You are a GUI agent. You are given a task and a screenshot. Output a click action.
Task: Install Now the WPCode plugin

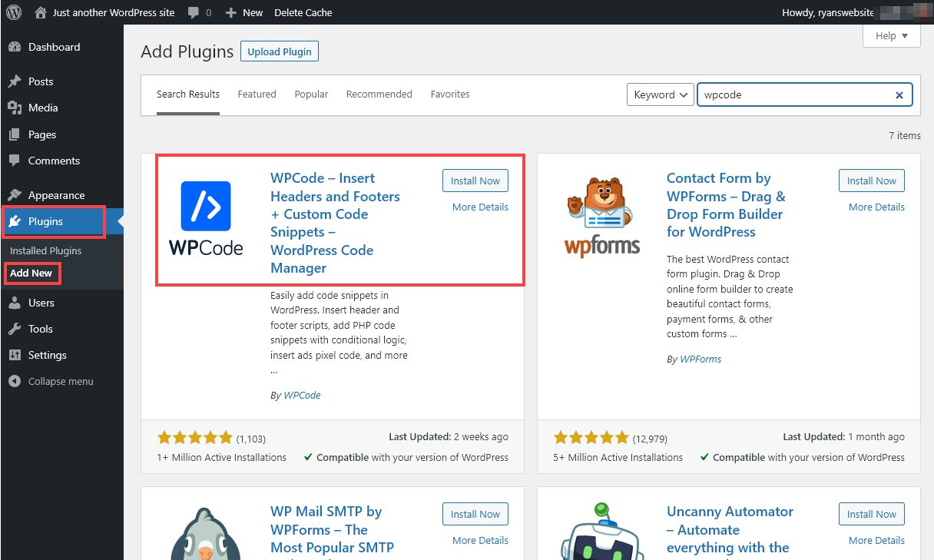click(x=475, y=181)
